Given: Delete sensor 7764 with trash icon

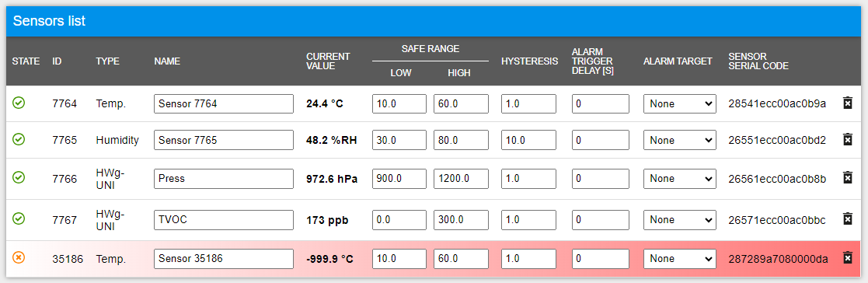Looking at the screenshot, I should pos(847,103).
